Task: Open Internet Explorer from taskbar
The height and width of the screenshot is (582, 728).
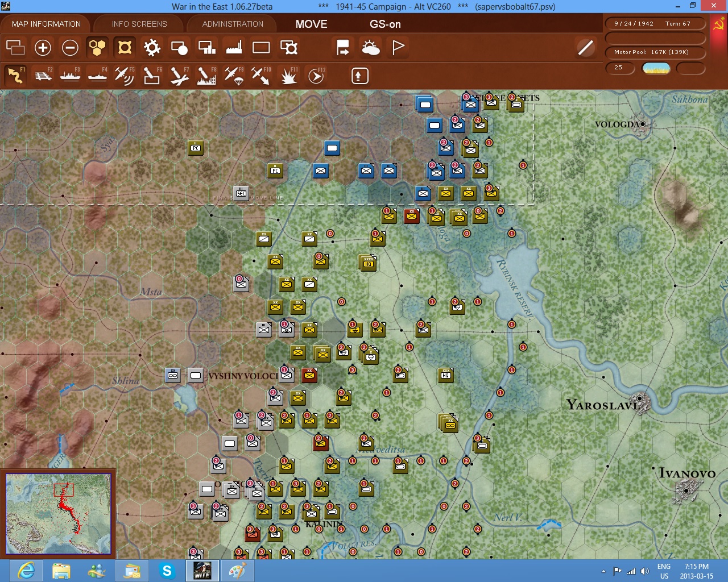Action: point(26,570)
